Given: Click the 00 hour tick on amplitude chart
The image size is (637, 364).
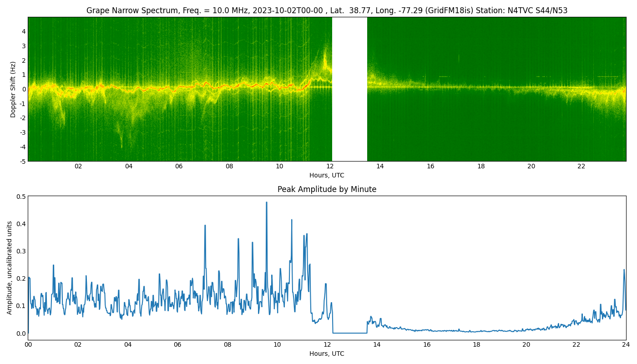Looking at the screenshot, I should (x=28, y=345).
